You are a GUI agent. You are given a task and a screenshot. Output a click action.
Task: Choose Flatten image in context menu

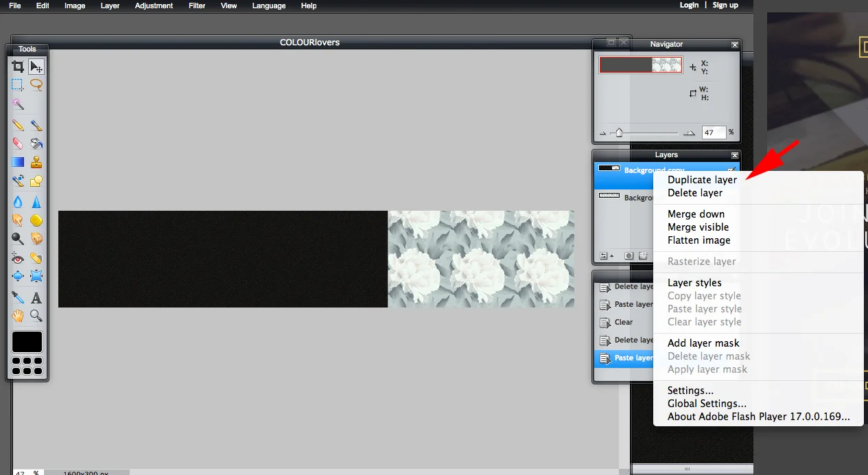click(699, 240)
